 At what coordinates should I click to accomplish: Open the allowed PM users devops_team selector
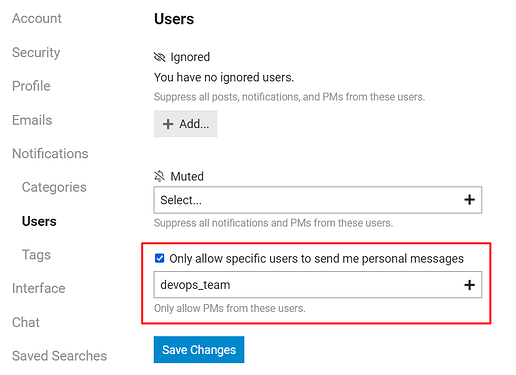pyautogui.click(x=318, y=285)
